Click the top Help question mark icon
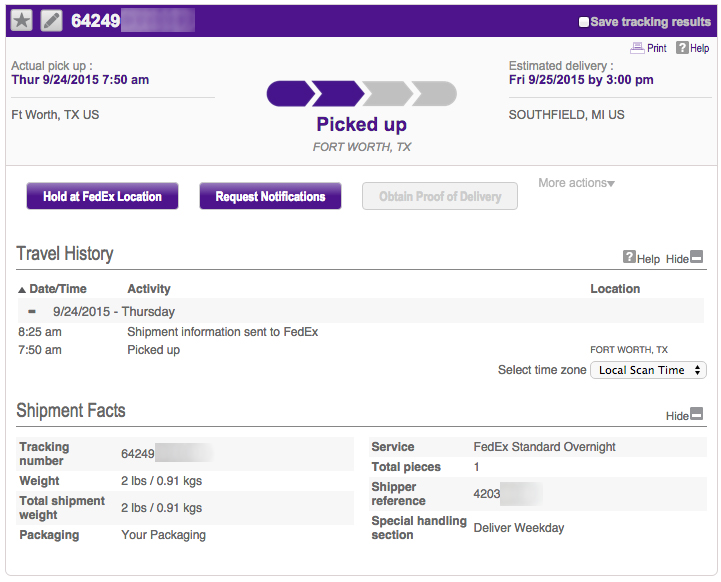This screenshot has height=582, width=721. pos(682,48)
